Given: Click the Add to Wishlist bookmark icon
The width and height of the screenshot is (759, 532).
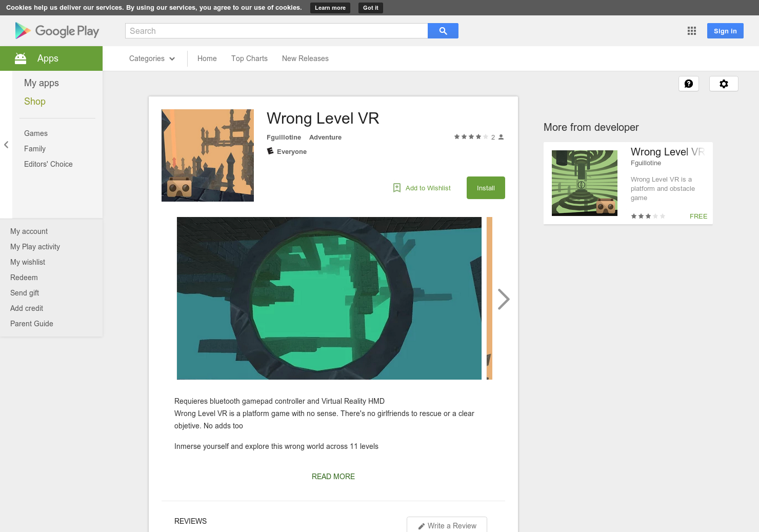Looking at the screenshot, I should point(396,188).
